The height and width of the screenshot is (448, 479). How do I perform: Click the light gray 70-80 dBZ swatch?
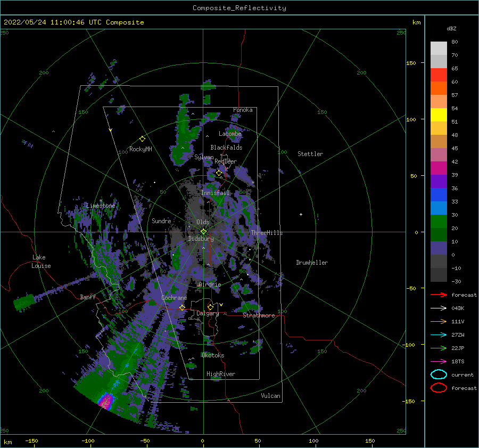pos(439,48)
